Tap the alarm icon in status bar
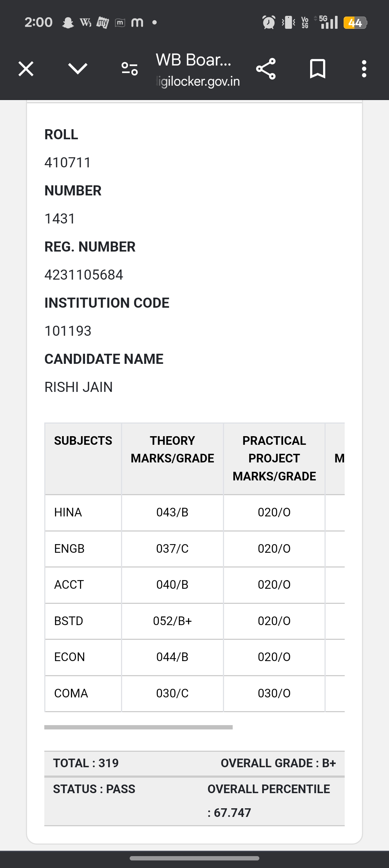Screen dimensions: 389x868 tap(269, 23)
